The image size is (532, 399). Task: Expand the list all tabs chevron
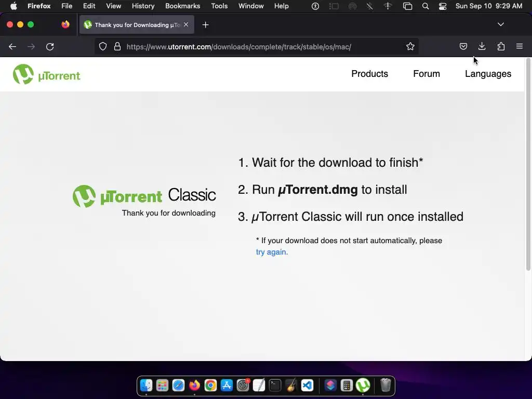tap(500, 24)
